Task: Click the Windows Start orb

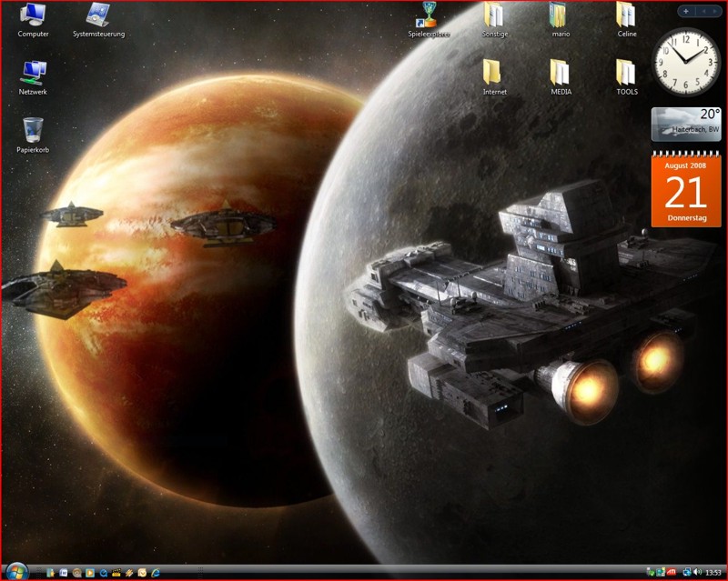Action: pyautogui.click(x=16, y=572)
